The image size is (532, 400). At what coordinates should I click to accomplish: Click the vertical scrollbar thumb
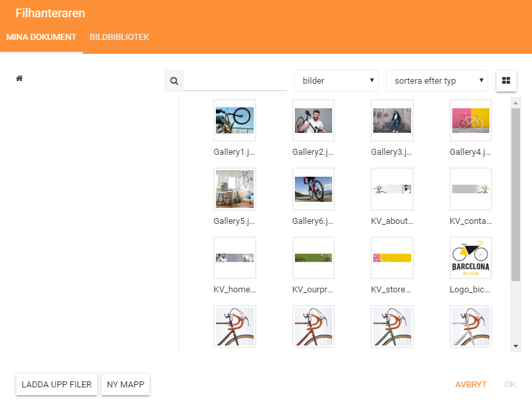[515, 195]
